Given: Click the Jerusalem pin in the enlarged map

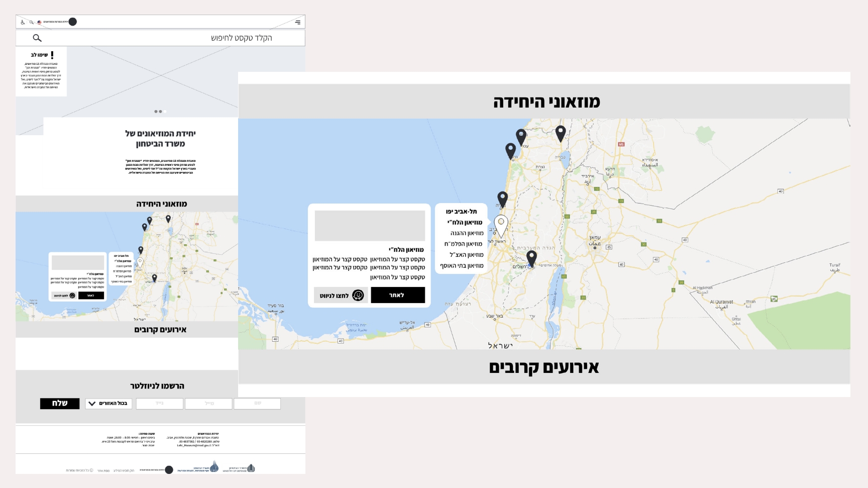Looking at the screenshot, I should [531, 259].
